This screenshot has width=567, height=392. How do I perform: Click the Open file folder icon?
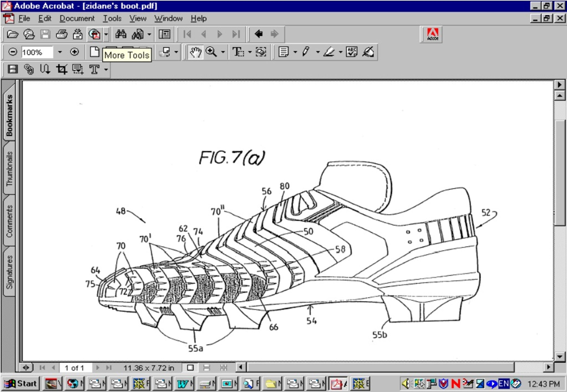click(13, 34)
